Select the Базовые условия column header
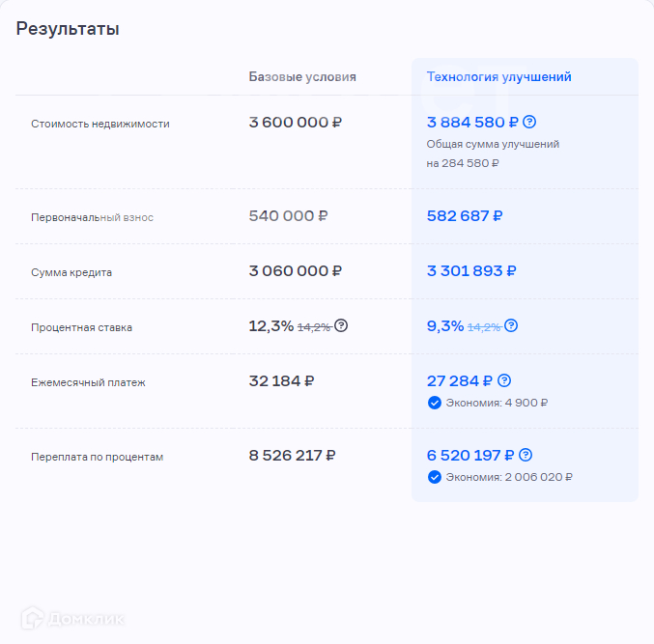The height and width of the screenshot is (644, 654). click(x=302, y=77)
